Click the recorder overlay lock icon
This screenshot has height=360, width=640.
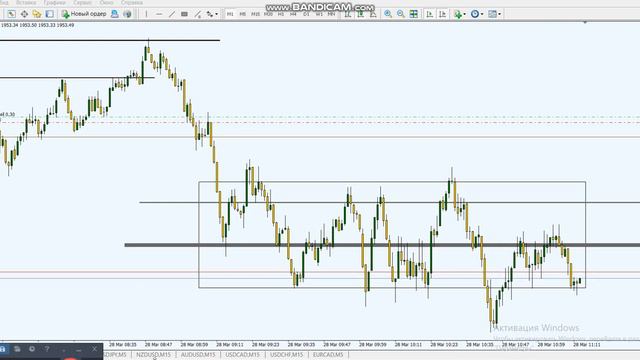coord(3,349)
